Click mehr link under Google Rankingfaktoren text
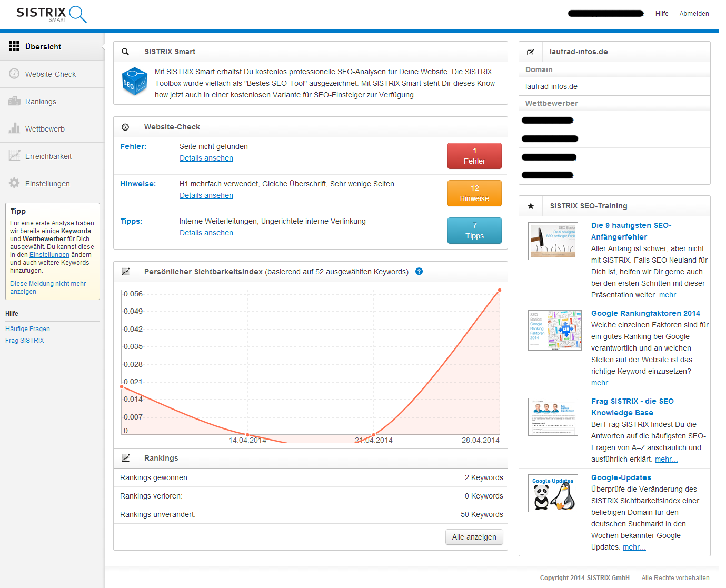This screenshot has height=588, width=726. pyautogui.click(x=602, y=383)
